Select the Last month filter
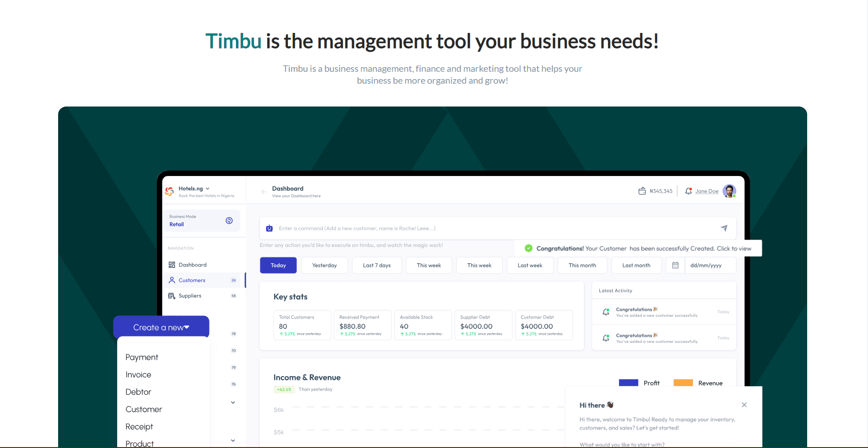The height and width of the screenshot is (448, 868). (x=636, y=265)
